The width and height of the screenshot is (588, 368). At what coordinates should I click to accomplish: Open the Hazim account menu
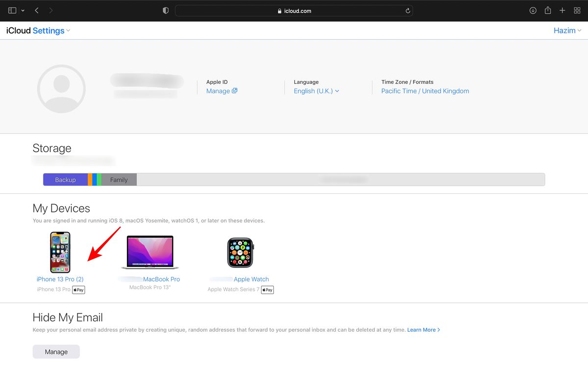(x=567, y=30)
